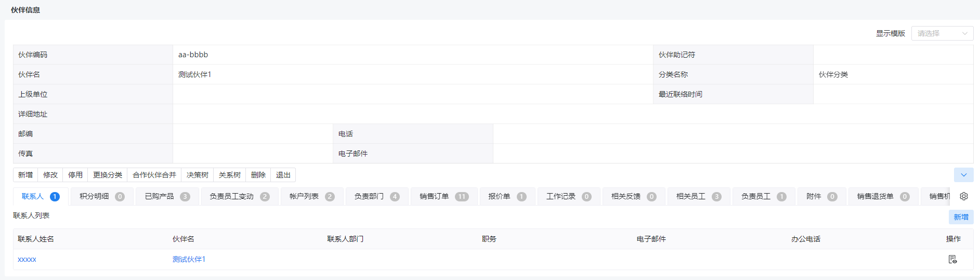Select the partner code value aa-bbbb
This screenshot has width=980, height=280.
[x=193, y=55]
